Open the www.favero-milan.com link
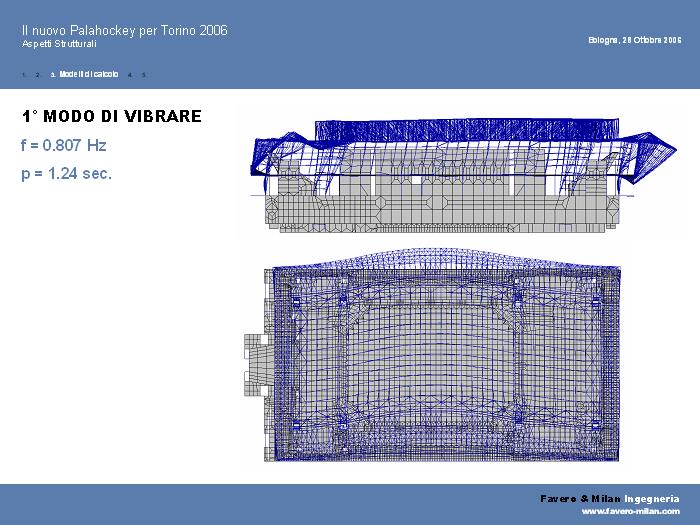The width and height of the screenshot is (700, 525). point(630,511)
